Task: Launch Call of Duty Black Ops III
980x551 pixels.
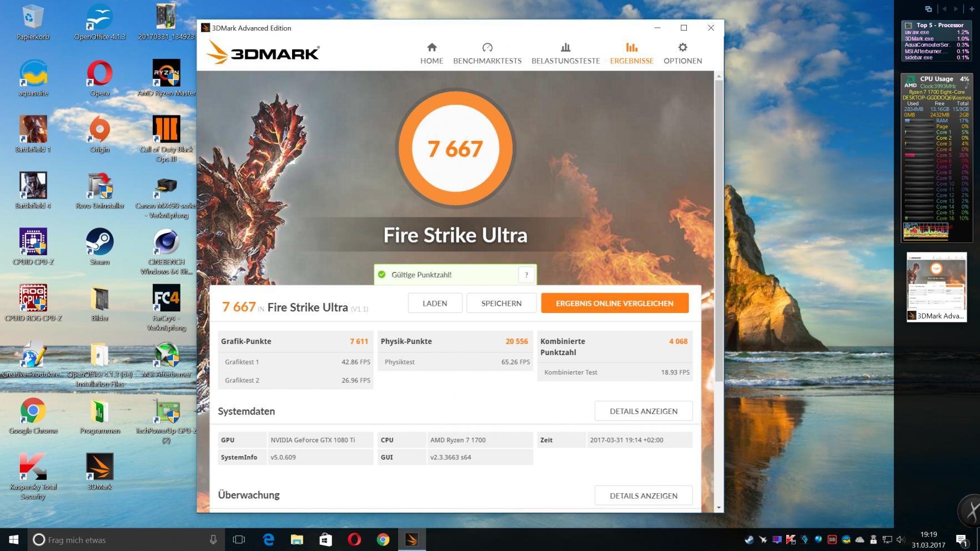Action: coord(167,139)
